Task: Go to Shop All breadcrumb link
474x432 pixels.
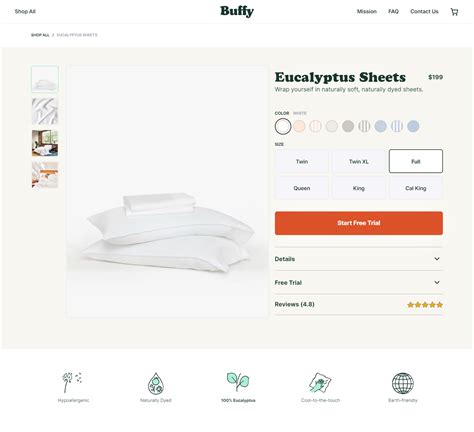Action: (40, 35)
